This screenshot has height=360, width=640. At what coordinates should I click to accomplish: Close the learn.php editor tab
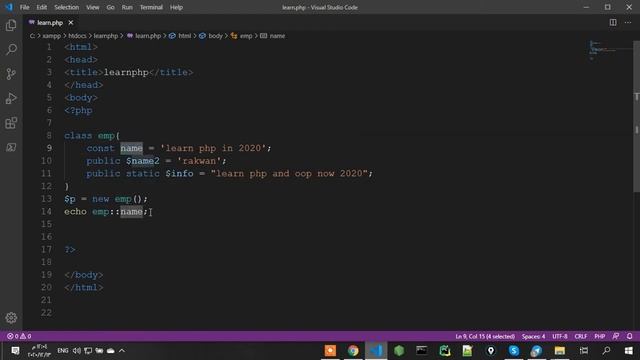(71, 22)
